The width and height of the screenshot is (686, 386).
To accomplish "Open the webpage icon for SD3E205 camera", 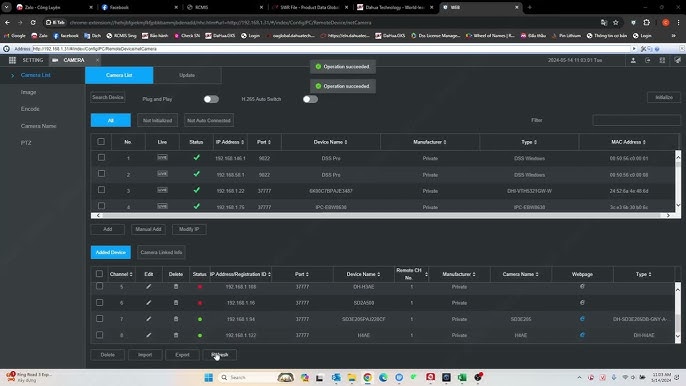I will [x=582, y=319].
